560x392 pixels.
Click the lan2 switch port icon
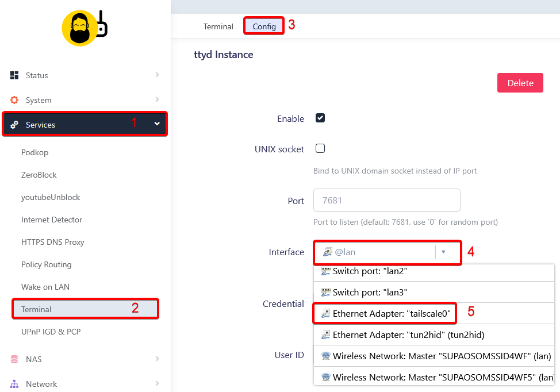pos(326,271)
